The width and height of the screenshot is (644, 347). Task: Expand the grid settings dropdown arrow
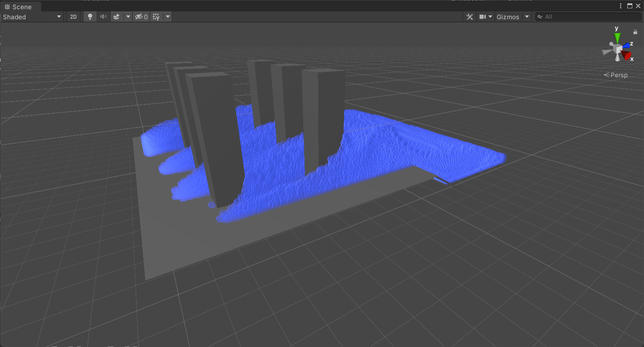click(168, 17)
